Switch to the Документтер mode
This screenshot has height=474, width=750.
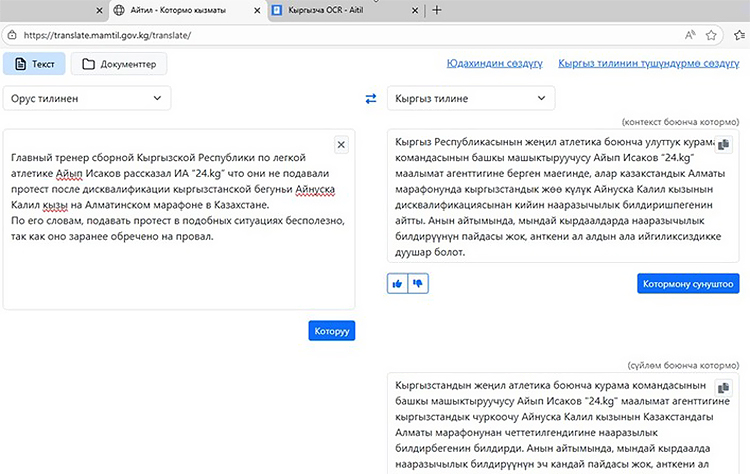click(x=119, y=64)
